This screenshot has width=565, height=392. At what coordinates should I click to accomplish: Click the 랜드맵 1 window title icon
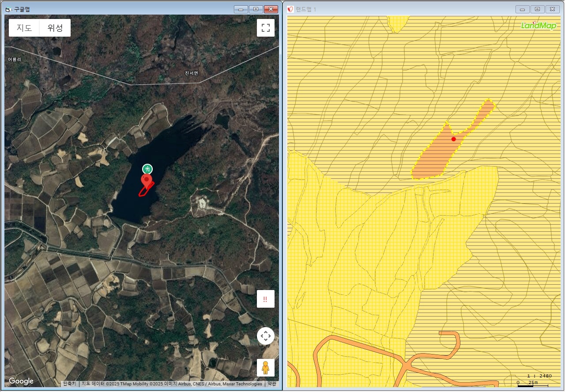290,9
